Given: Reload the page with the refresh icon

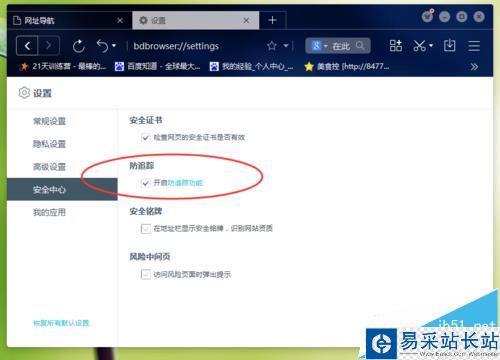Looking at the screenshot, I should point(79,46).
